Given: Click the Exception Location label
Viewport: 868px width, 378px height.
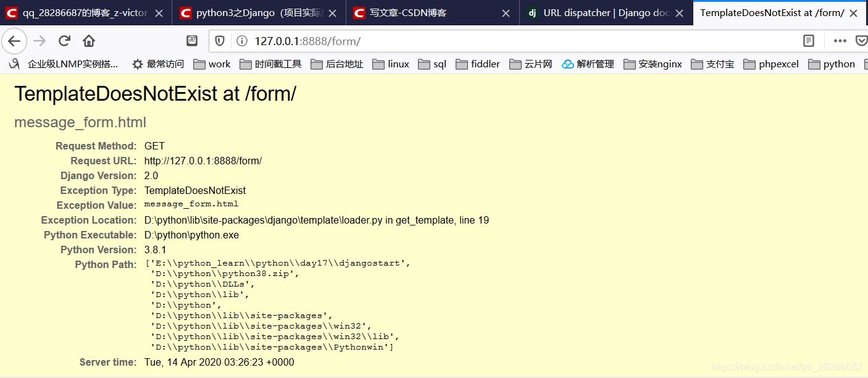Looking at the screenshot, I should pos(89,220).
